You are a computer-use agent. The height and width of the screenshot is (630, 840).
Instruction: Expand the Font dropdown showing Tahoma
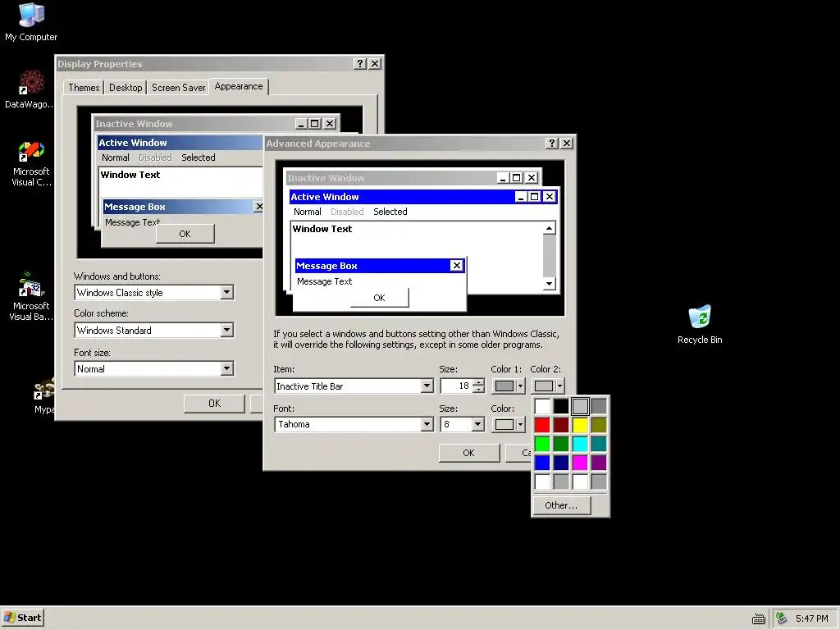(x=427, y=424)
